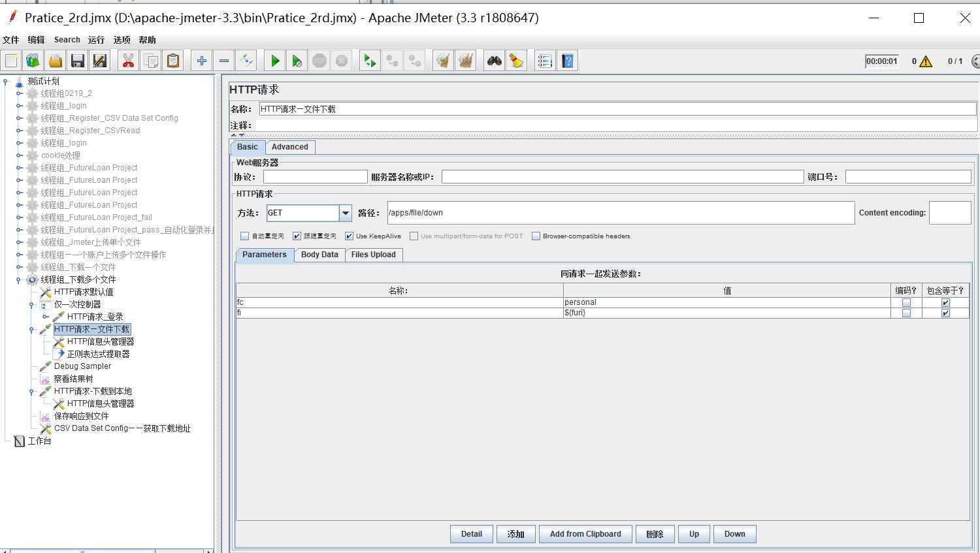Click the 添加 button
The image size is (980, 553).
point(516,534)
